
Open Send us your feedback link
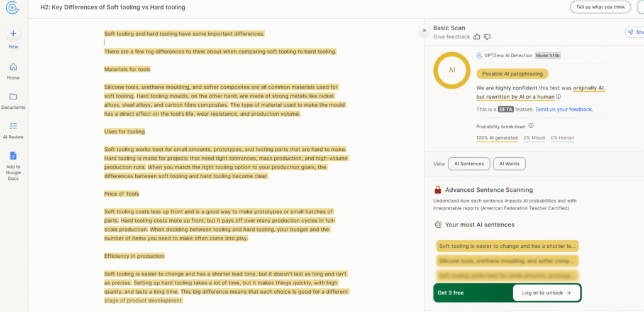(x=564, y=109)
